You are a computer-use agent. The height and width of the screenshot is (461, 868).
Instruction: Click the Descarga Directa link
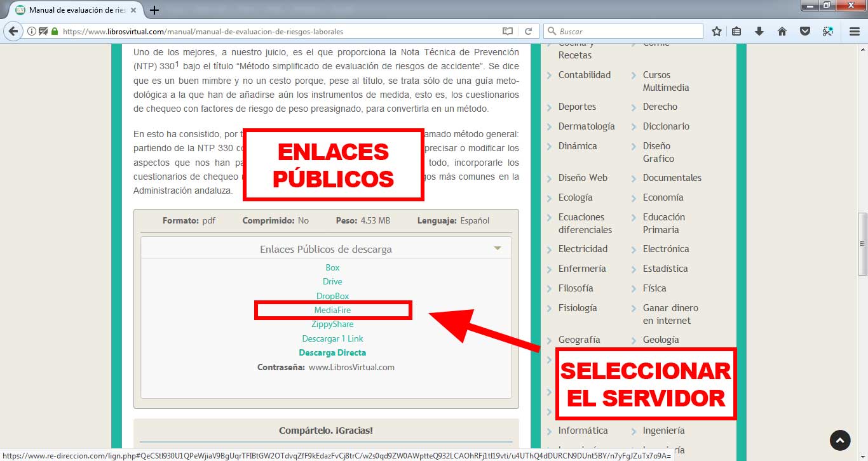[332, 352]
